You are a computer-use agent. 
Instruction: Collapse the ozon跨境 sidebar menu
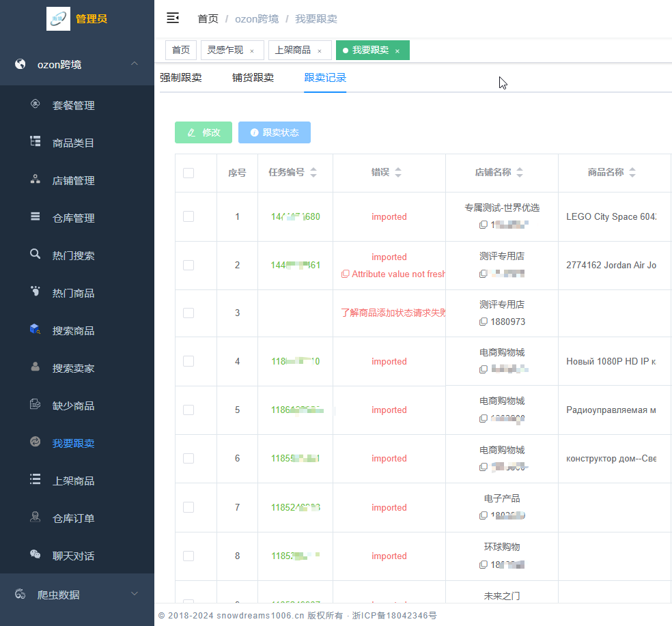click(x=134, y=64)
